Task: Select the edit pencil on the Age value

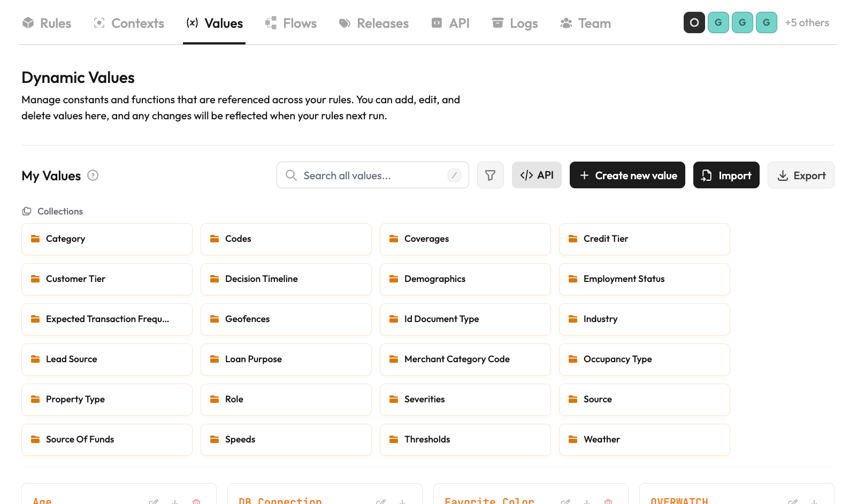Action: tap(154, 501)
